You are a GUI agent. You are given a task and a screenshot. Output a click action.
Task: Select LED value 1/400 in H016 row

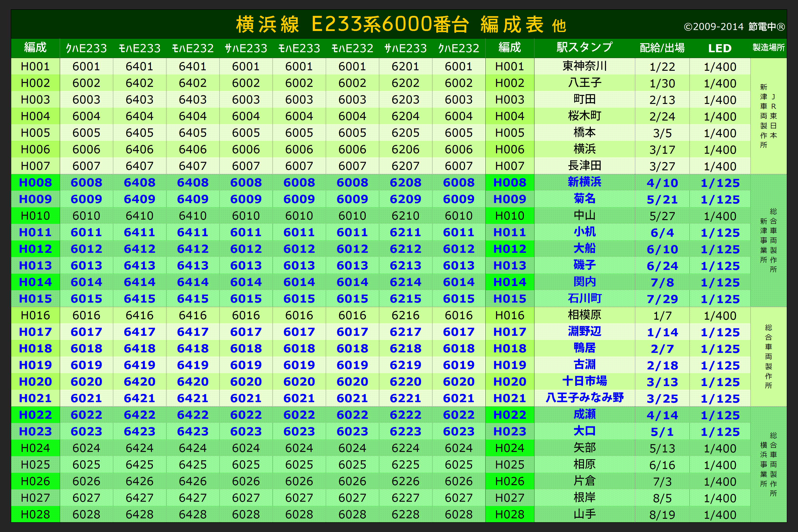click(x=720, y=316)
